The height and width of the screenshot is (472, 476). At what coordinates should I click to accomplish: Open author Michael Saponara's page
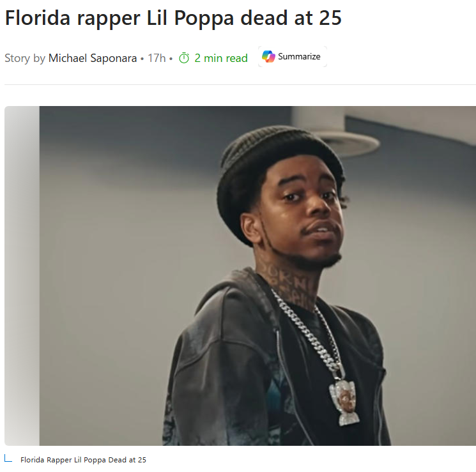(x=93, y=58)
